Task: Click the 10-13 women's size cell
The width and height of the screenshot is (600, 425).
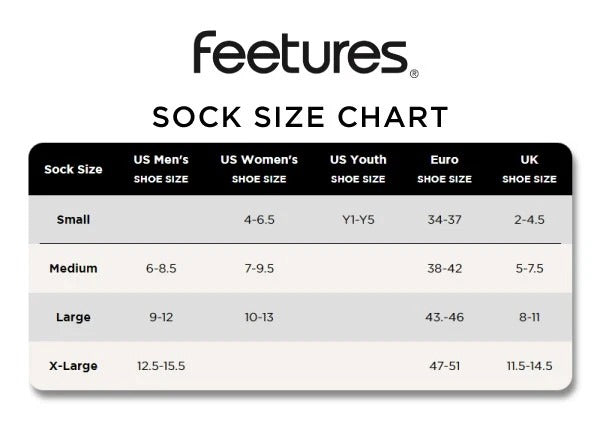Action: (259, 317)
